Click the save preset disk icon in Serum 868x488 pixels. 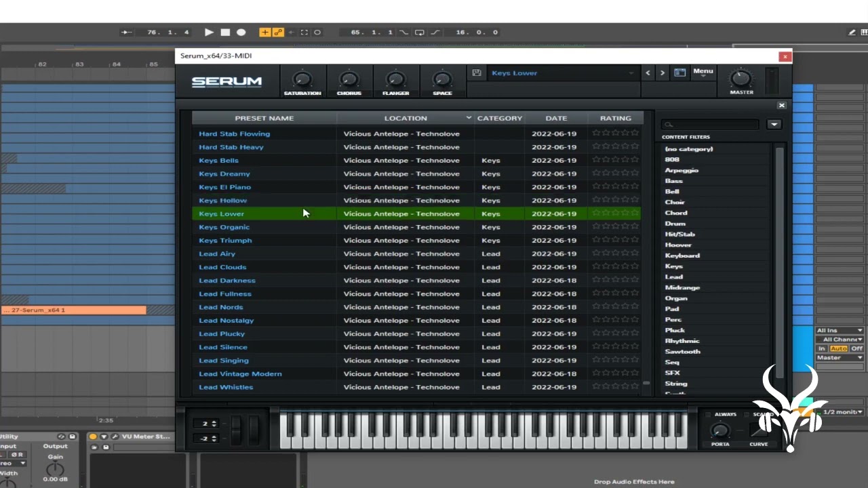pyautogui.click(x=477, y=73)
